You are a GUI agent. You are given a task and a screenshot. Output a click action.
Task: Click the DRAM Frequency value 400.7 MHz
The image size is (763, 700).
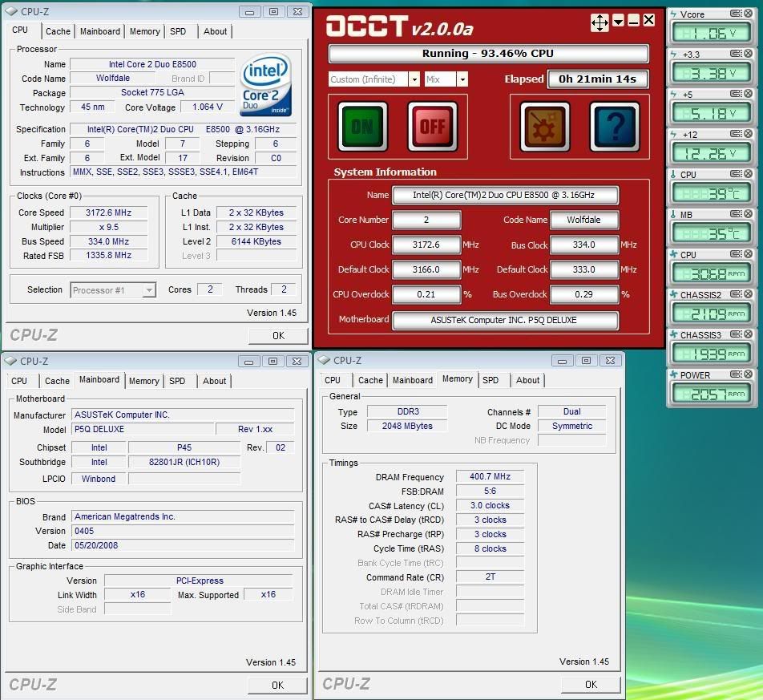[x=490, y=477]
